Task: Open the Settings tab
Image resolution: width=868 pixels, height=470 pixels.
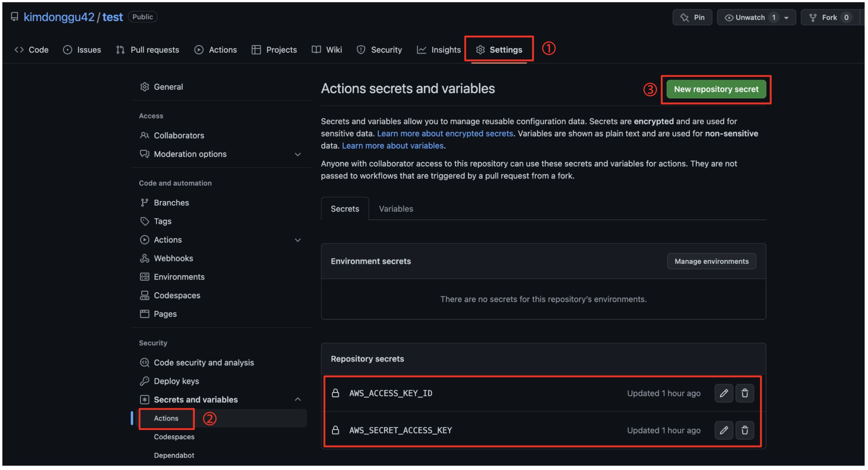Action: coord(499,50)
